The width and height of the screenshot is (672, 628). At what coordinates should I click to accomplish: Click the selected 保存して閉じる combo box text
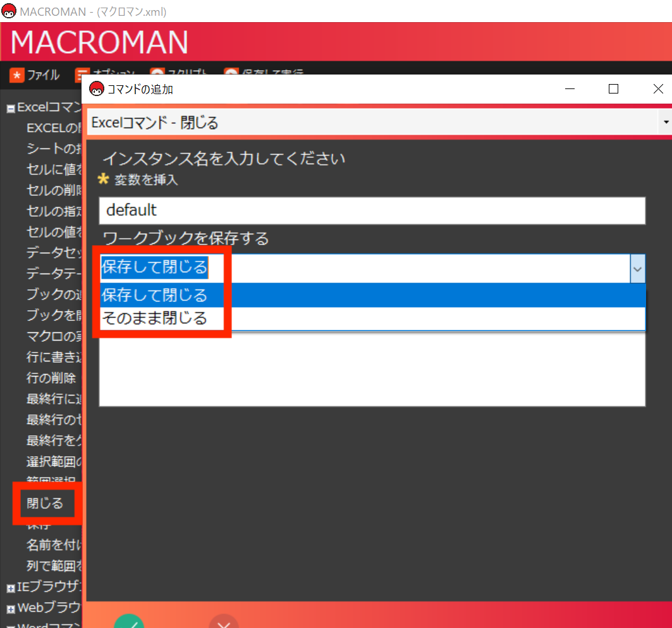(x=155, y=267)
